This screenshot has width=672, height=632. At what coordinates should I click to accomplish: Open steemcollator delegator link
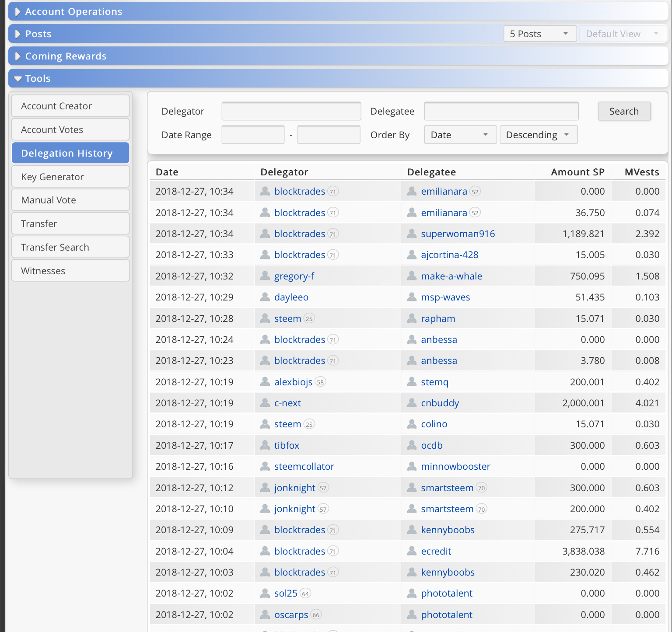coord(304,466)
